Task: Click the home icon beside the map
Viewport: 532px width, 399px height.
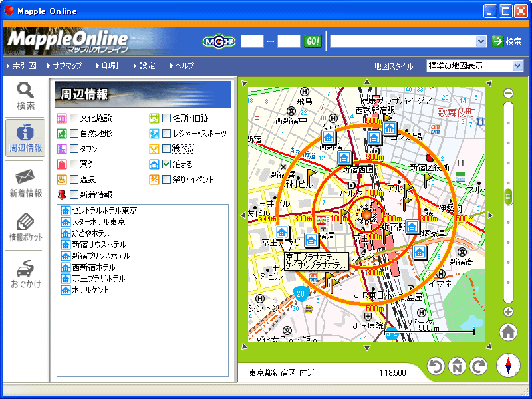Action: click(x=508, y=332)
